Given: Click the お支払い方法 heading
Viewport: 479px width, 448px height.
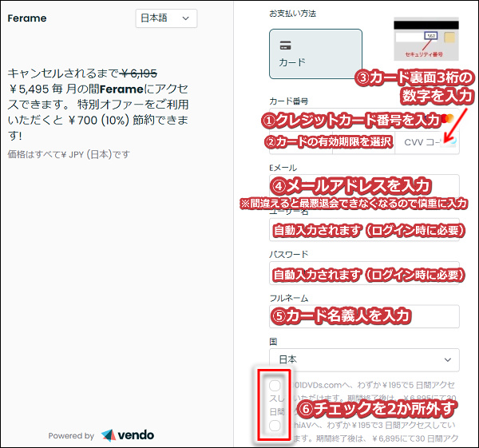Looking at the screenshot, I should point(293,14).
